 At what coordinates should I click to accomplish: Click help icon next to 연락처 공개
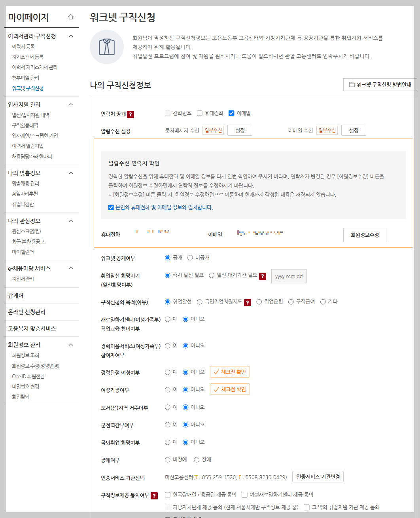tap(131, 114)
